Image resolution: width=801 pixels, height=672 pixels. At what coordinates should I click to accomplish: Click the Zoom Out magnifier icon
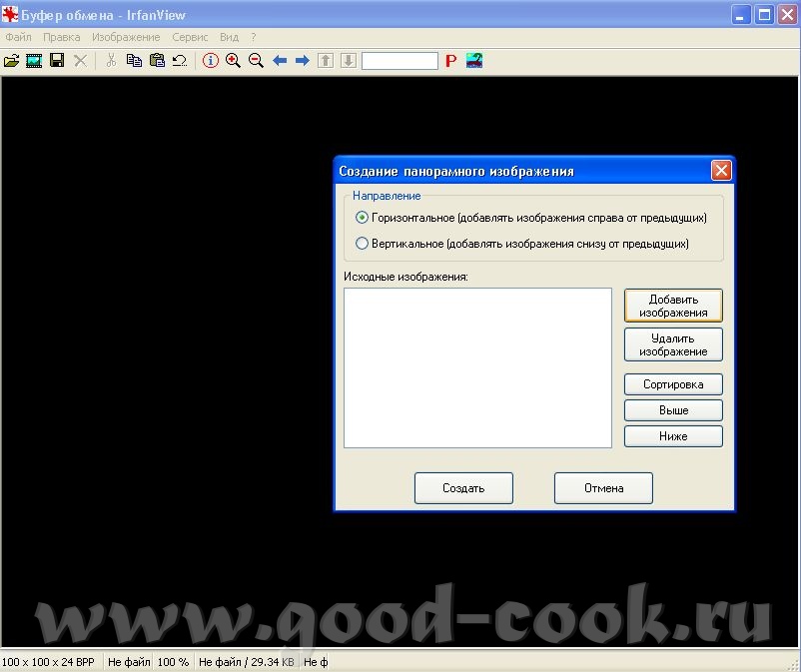[256, 61]
